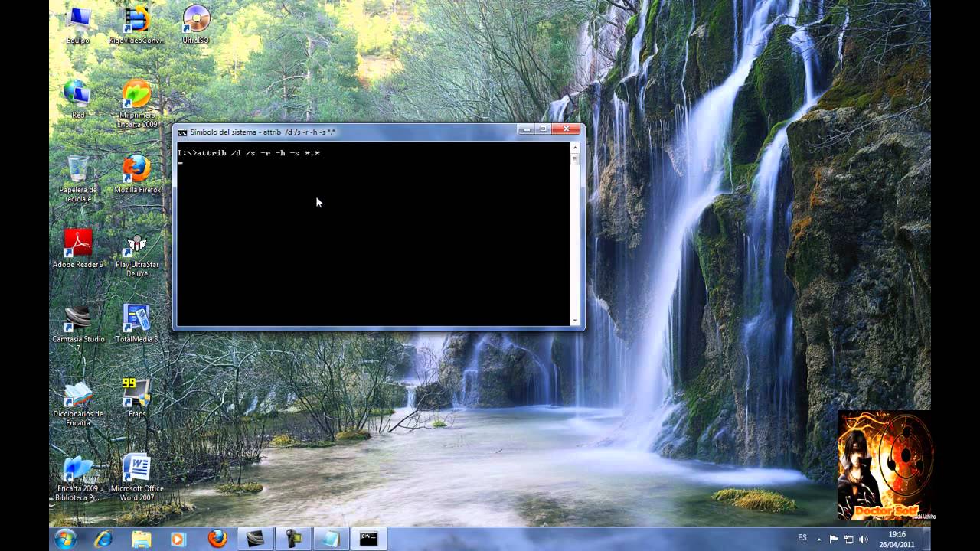Open Diccionarios de Encarta shortcut

[77, 403]
